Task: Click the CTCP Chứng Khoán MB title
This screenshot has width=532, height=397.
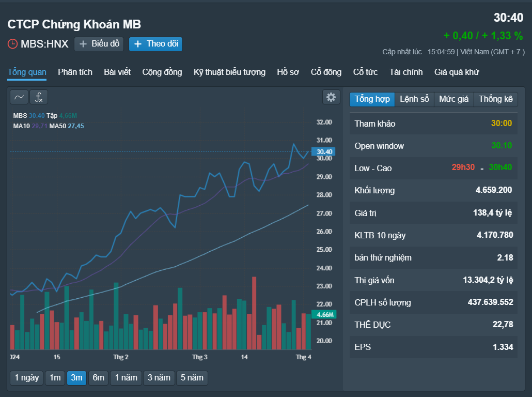Action: (x=74, y=24)
